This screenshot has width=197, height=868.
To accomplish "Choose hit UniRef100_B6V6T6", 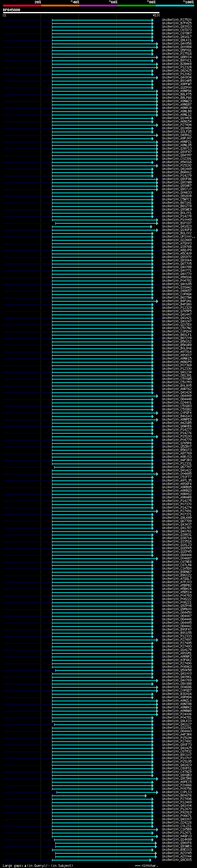I will pos(177,796).
